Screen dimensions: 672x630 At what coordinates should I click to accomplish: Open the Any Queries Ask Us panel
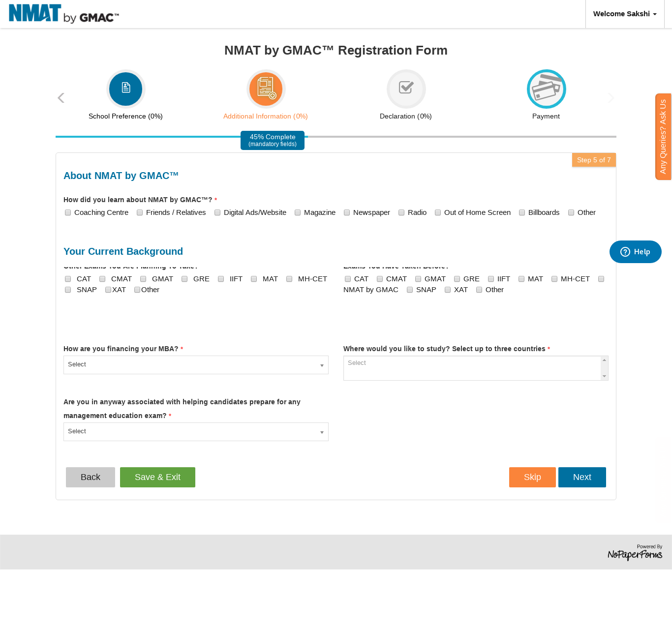[663, 136]
